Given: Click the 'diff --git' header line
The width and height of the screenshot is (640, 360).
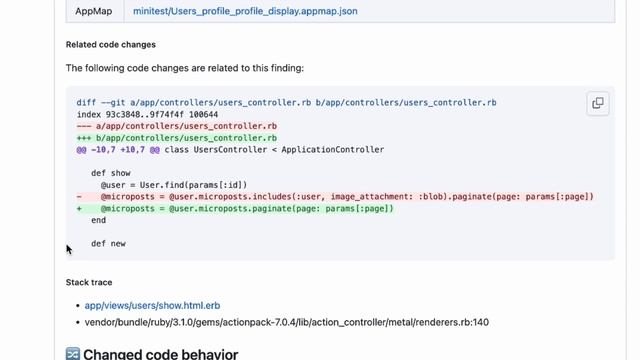Looking at the screenshot, I should 286,102.
